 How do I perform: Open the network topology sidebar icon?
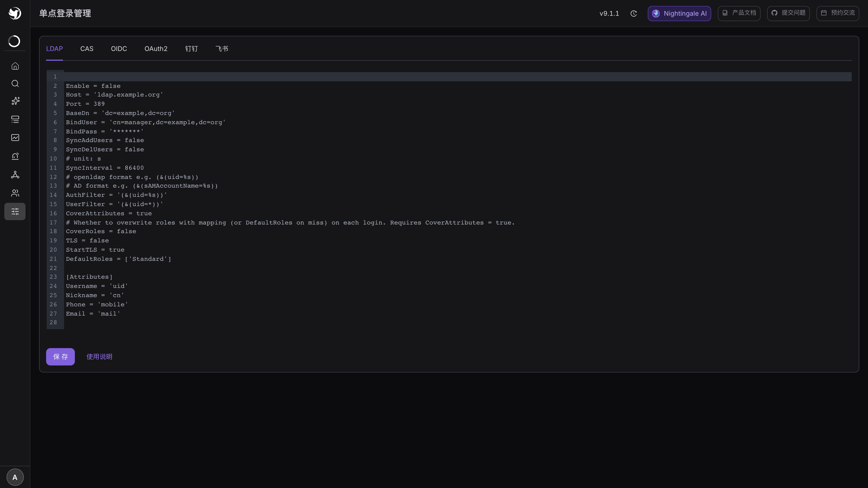(15, 174)
